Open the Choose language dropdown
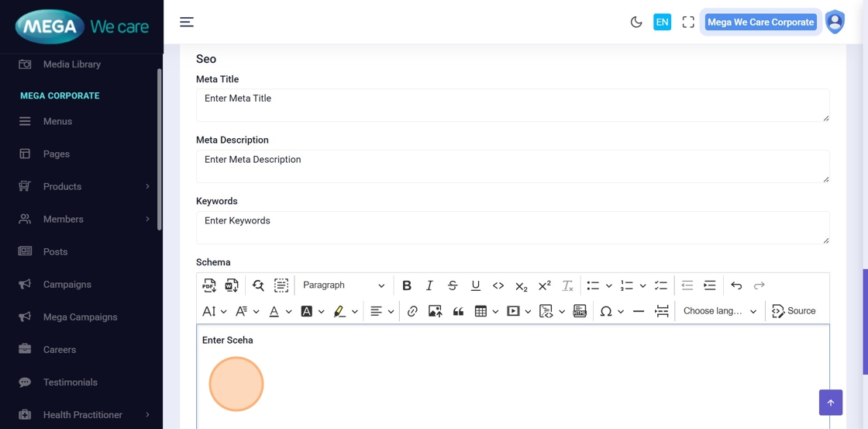The image size is (868, 429). (x=719, y=311)
